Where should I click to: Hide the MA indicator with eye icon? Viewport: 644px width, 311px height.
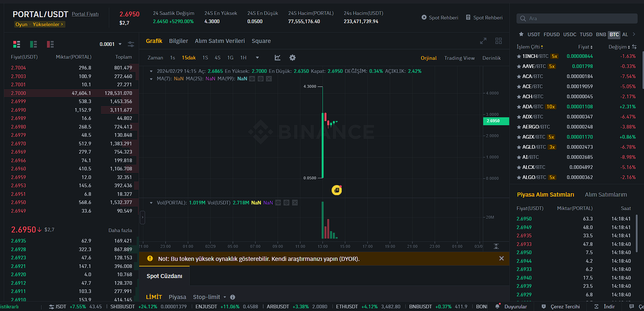[x=252, y=79]
